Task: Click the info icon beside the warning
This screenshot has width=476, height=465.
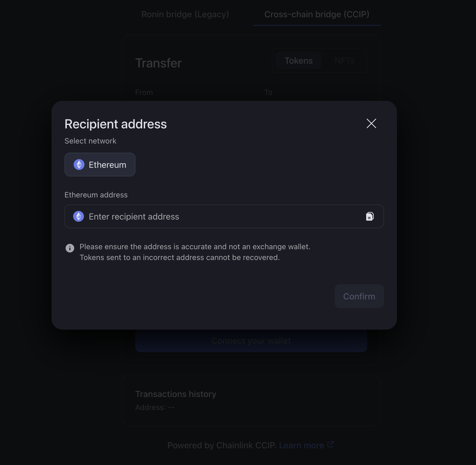Action: coord(70,248)
